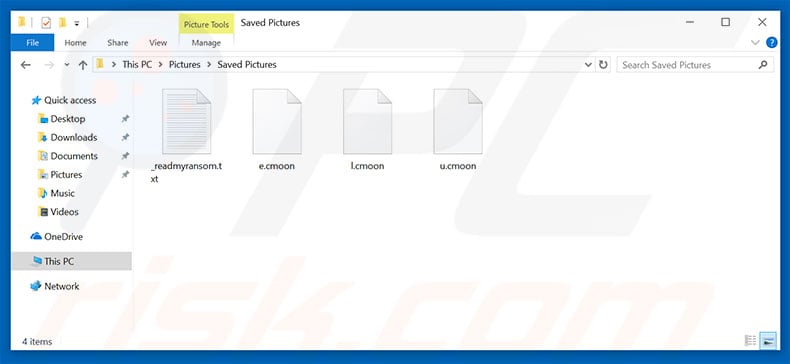Open the Share ribbon tab
The image size is (790, 364).
click(x=117, y=43)
